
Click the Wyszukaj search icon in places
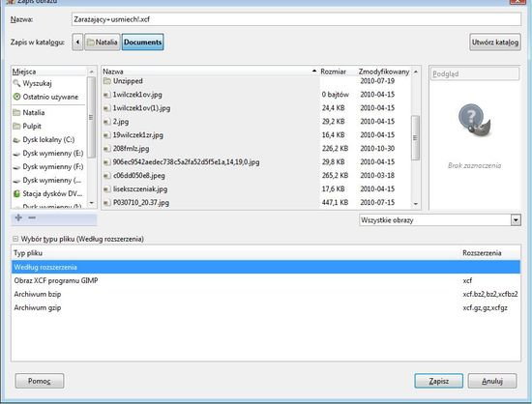click(x=16, y=83)
